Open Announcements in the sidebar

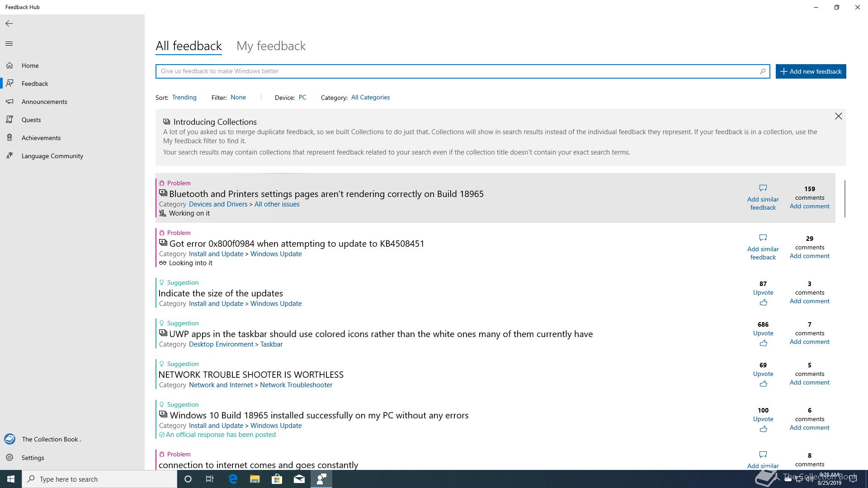(72, 102)
